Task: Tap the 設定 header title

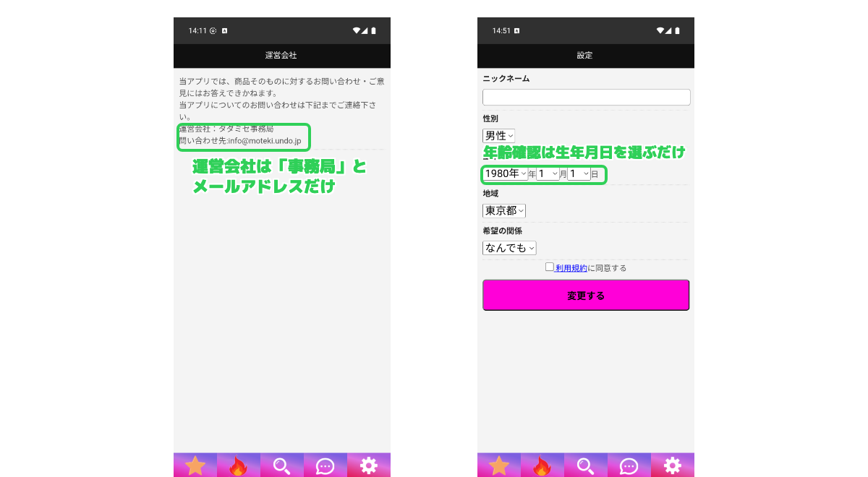Action: pyautogui.click(x=584, y=56)
